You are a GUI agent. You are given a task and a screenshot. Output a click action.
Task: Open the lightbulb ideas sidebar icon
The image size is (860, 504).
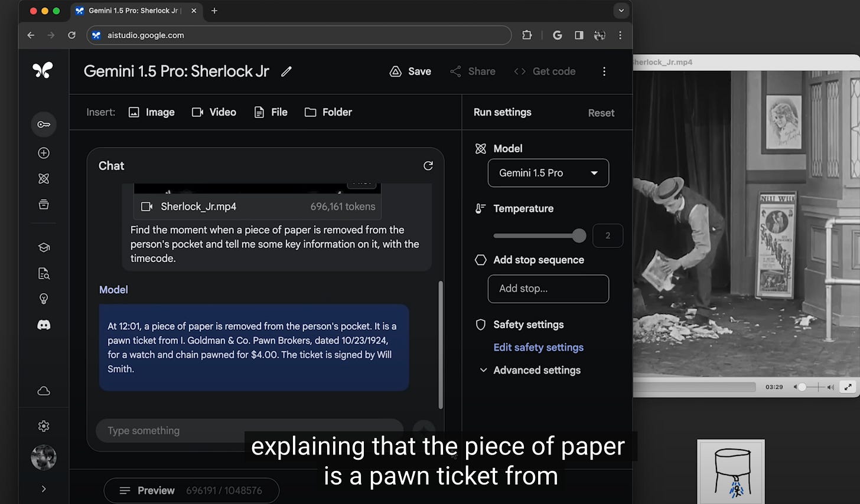[44, 299]
